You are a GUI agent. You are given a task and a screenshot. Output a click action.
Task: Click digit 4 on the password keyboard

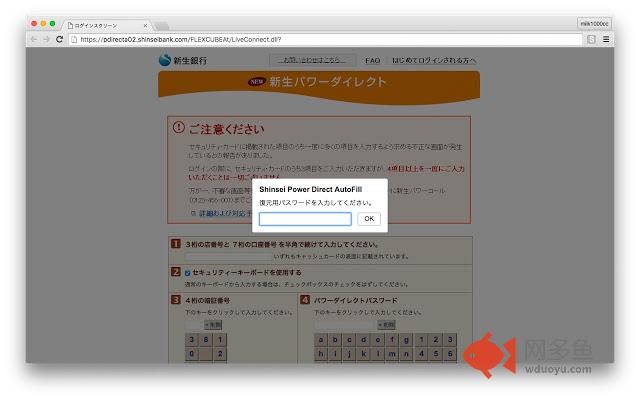pyautogui.click(x=422, y=354)
